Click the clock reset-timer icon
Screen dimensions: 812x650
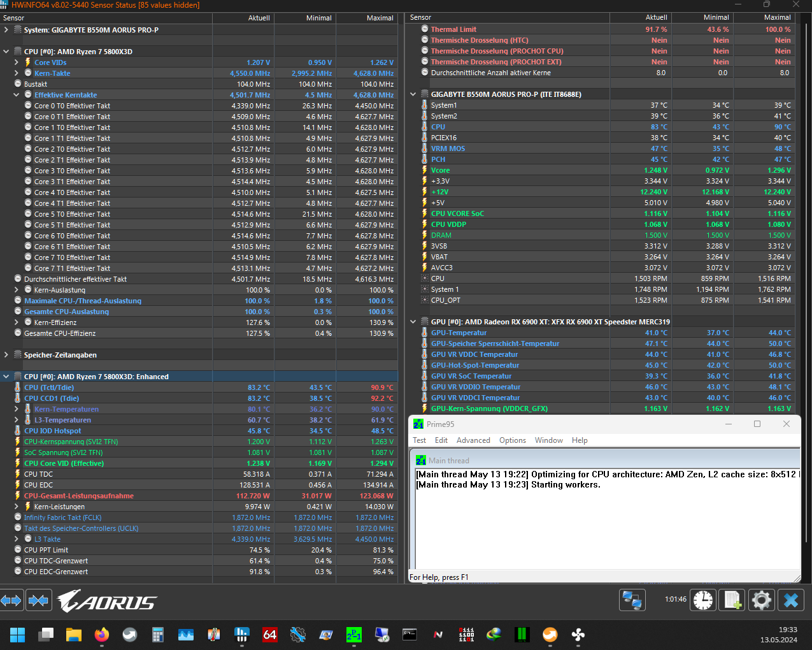(x=703, y=600)
